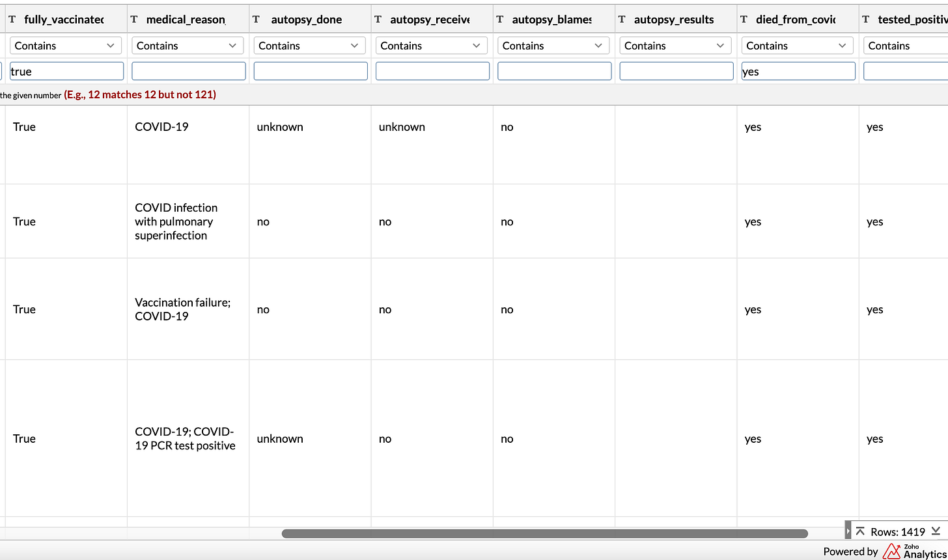Click the '12 matches 12 but not 121' hint
The image size is (948, 560).
[x=152, y=95]
